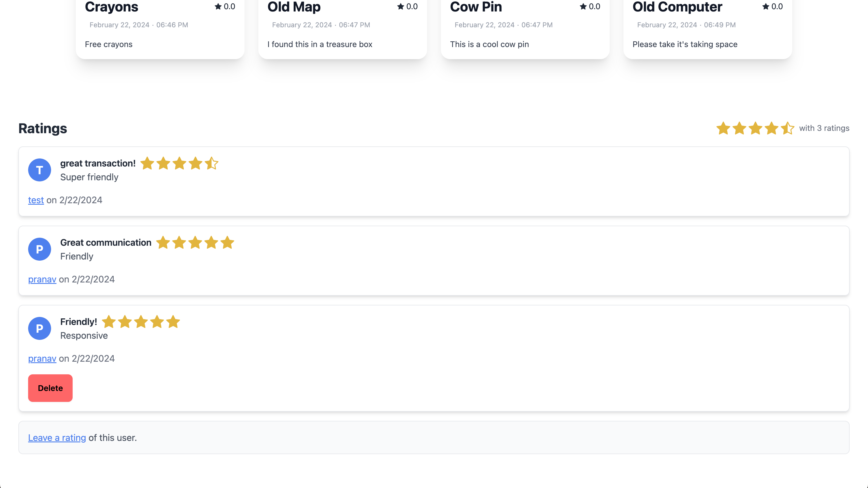This screenshot has width=868, height=488.
Task: Open the Old Computer listing title
Action: pyautogui.click(x=677, y=7)
